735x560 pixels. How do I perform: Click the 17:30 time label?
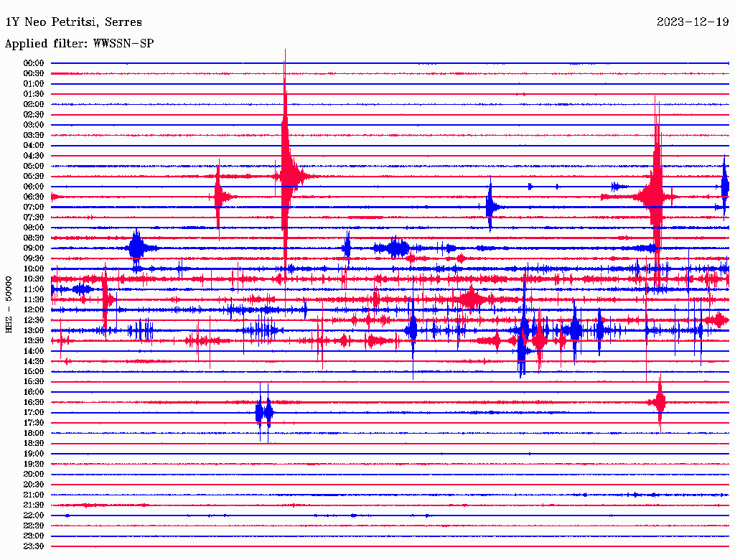[34, 423]
